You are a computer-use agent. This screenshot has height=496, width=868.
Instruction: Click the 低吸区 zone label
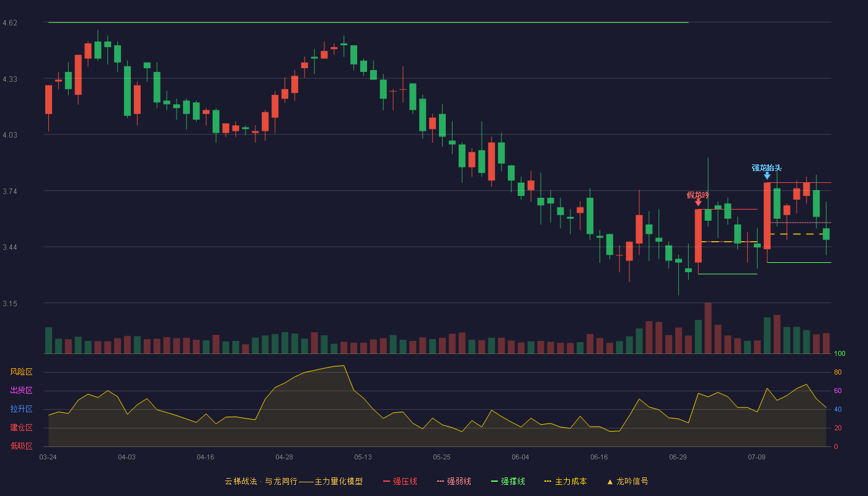coord(21,446)
